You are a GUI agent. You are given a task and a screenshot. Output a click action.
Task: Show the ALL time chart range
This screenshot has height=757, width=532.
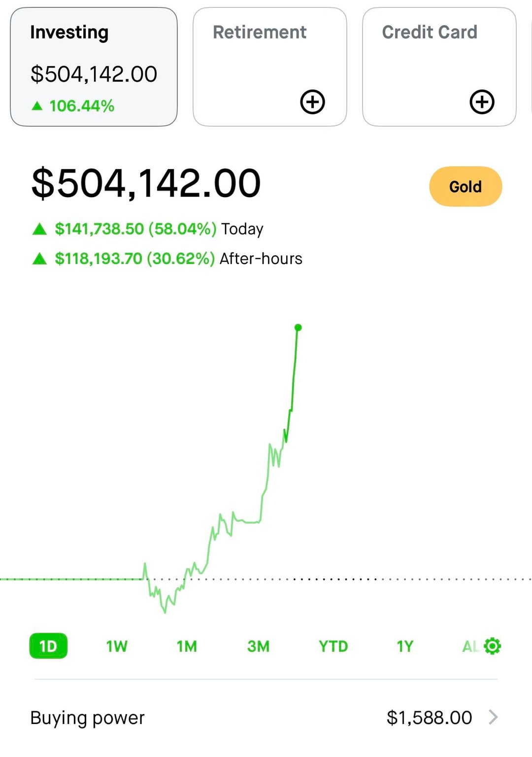point(469,646)
